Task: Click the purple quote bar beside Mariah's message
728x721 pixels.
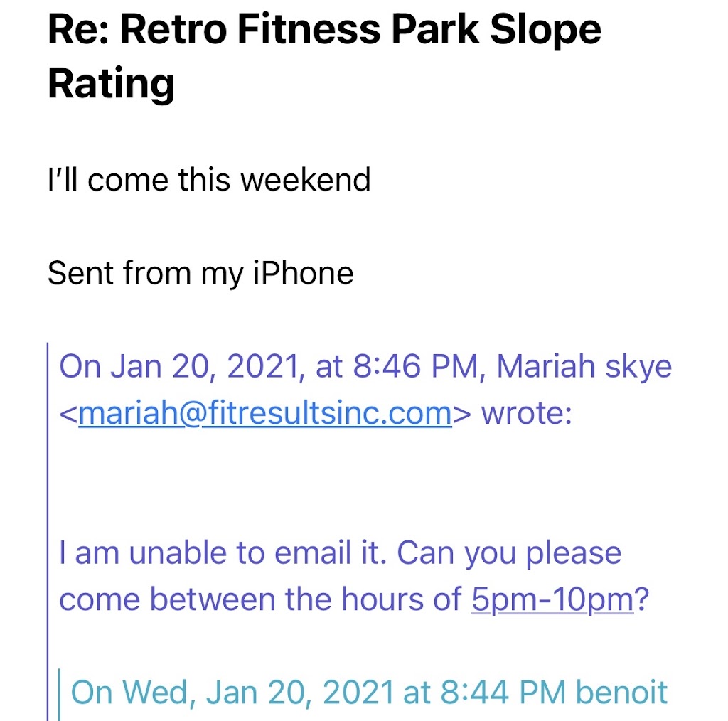Action: tap(48, 498)
